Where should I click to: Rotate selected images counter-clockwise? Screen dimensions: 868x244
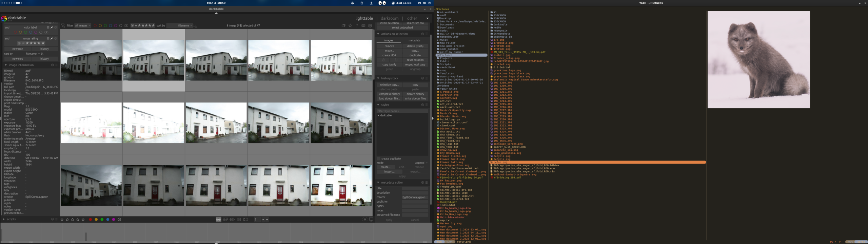[383, 60]
